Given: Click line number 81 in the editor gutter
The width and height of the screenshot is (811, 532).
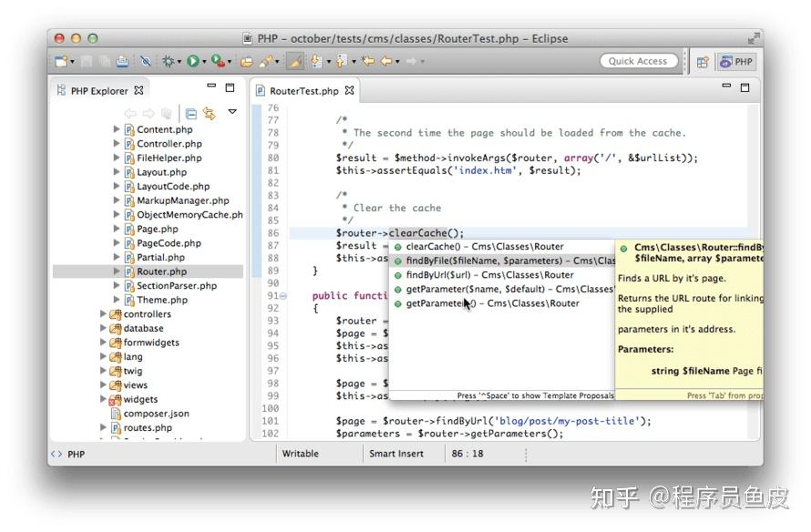Looking at the screenshot, I should point(273,170).
